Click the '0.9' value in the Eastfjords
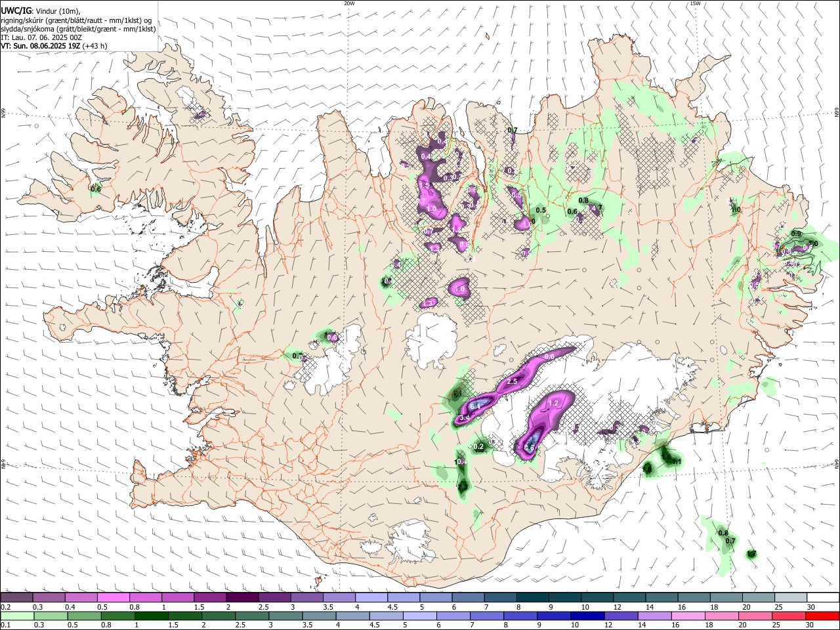 pyautogui.click(x=796, y=234)
